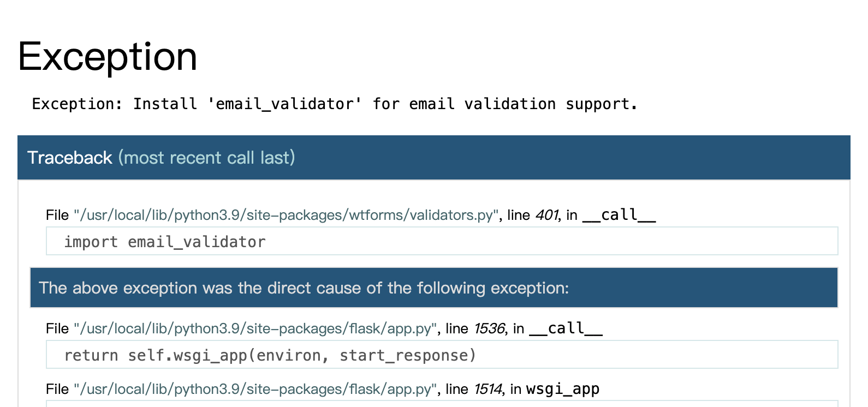The width and height of the screenshot is (868, 407).
Task: Expand the 'import email_validator' code line
Action: (x=442, y=241)
